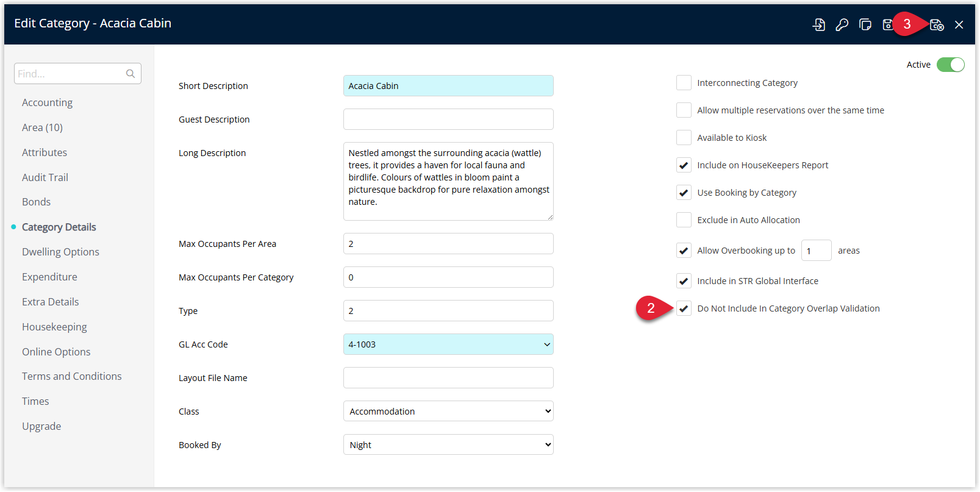Untick Include on HouseKeepers Report
This screenshot has height=492, width=980.
pos(684,165)
